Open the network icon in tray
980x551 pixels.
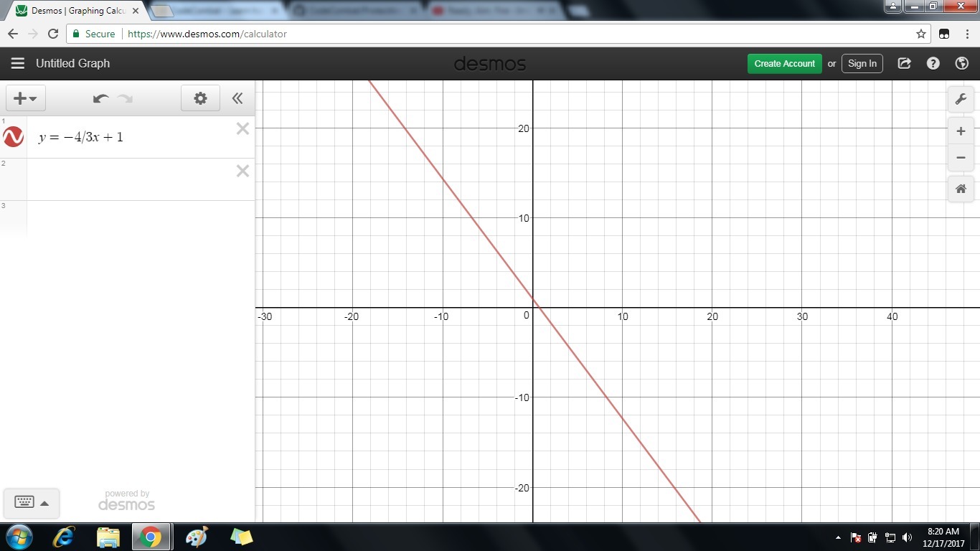(890, 537)
